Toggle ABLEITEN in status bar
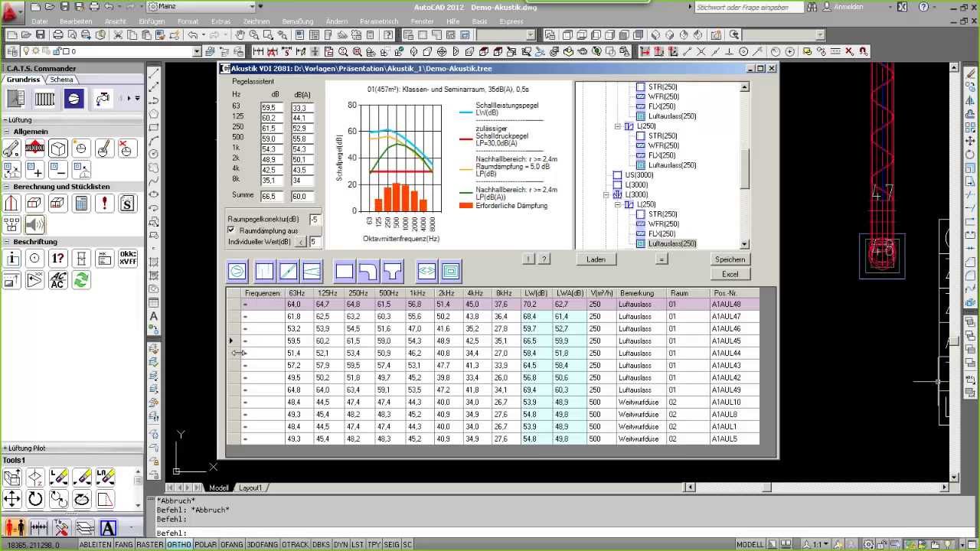The height and width of the screenshot is (551, 980). (x=95, y=545)
